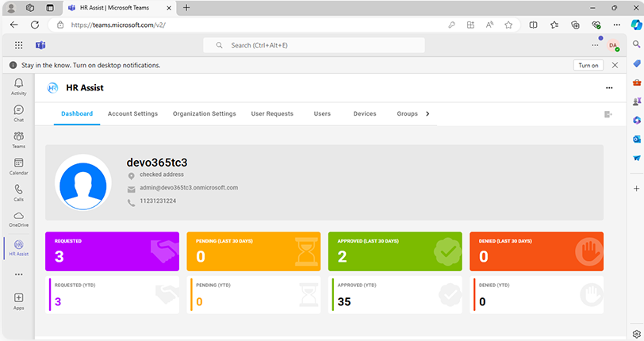Refresh the browser page
Image resolution: width=644 pixels, height=341 pixels.
[x=34, y=25]
